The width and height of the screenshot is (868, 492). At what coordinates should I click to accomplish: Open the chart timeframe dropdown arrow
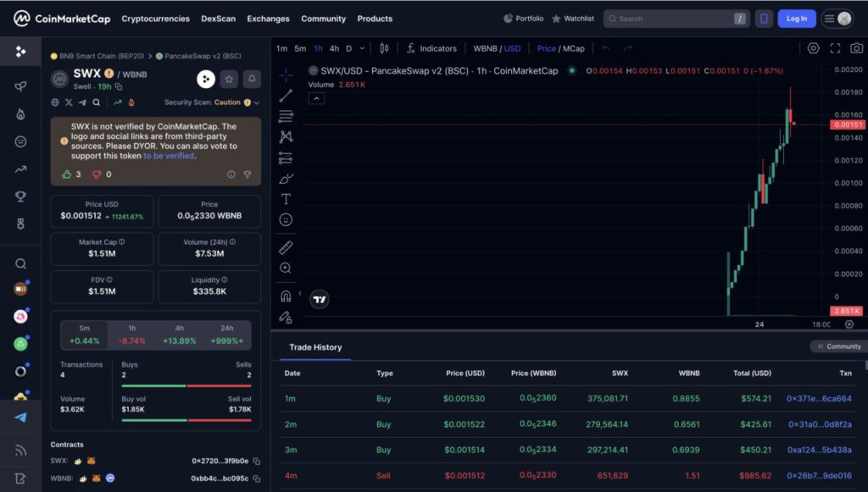point(362,48)
